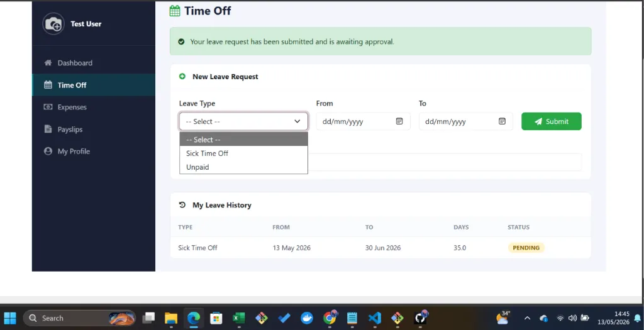Image resolution: width=644 pixels, height=330 pixels.
Task: Choose Unpaid leave type
Action: (x=243, y=167)
